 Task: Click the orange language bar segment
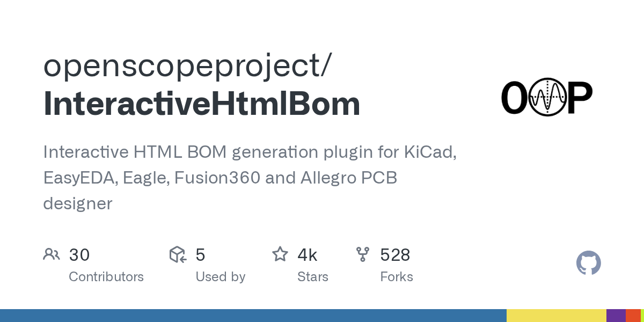click(633, 316)
